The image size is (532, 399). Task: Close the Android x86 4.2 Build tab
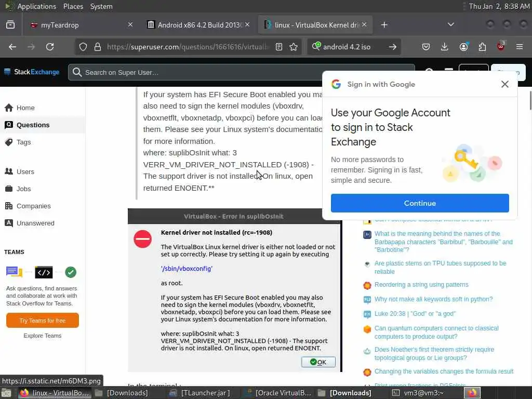tap(248, 24)
